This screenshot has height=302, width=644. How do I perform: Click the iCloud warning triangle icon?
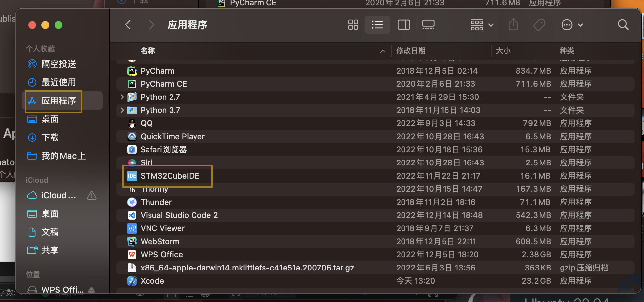[x=92, y=196]
